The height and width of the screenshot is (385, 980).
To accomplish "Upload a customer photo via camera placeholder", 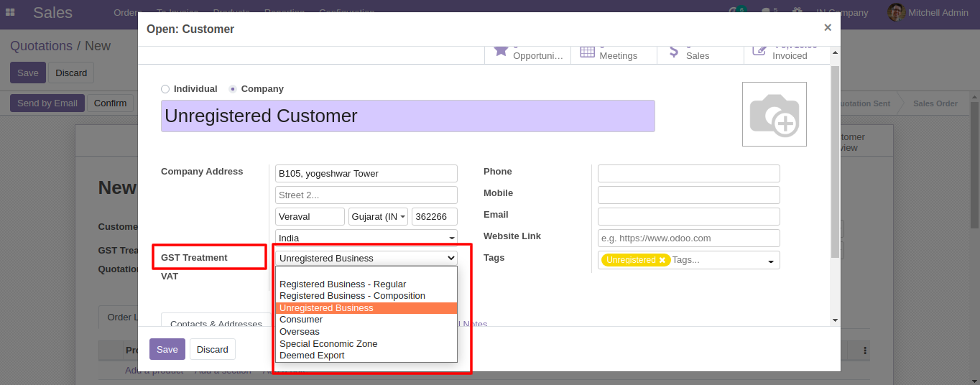I will coord(774,114).
